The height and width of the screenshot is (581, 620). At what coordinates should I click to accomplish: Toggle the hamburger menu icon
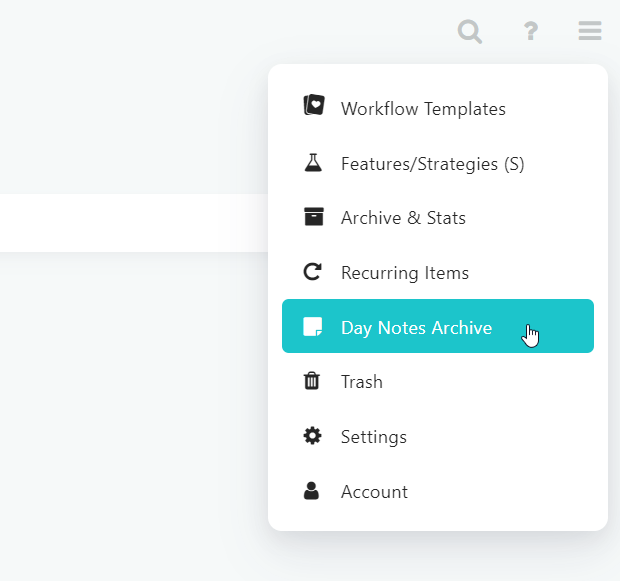[590, 31]
